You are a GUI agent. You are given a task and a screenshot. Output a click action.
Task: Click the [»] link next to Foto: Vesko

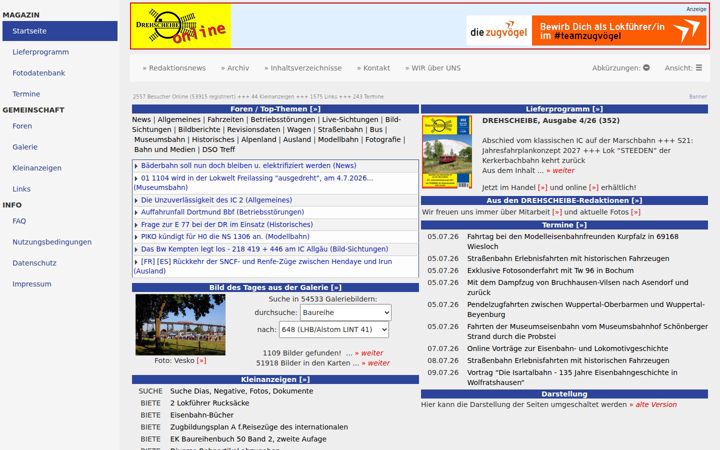(201, 361)
